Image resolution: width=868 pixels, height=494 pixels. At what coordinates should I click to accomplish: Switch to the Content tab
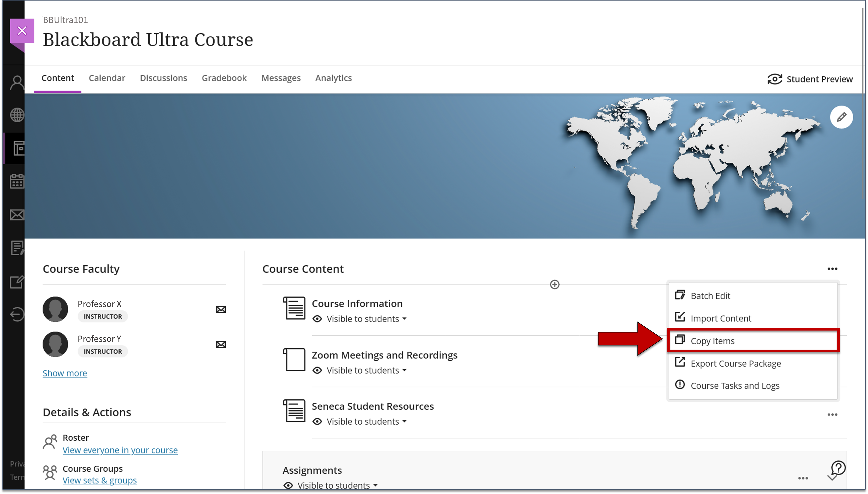point(58,78)
